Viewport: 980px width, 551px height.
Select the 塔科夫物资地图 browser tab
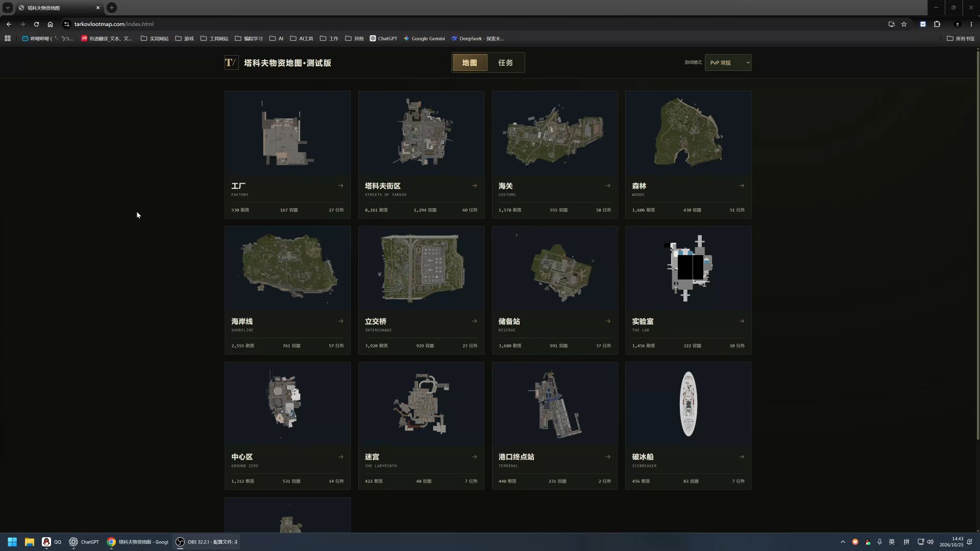(59, 8)
